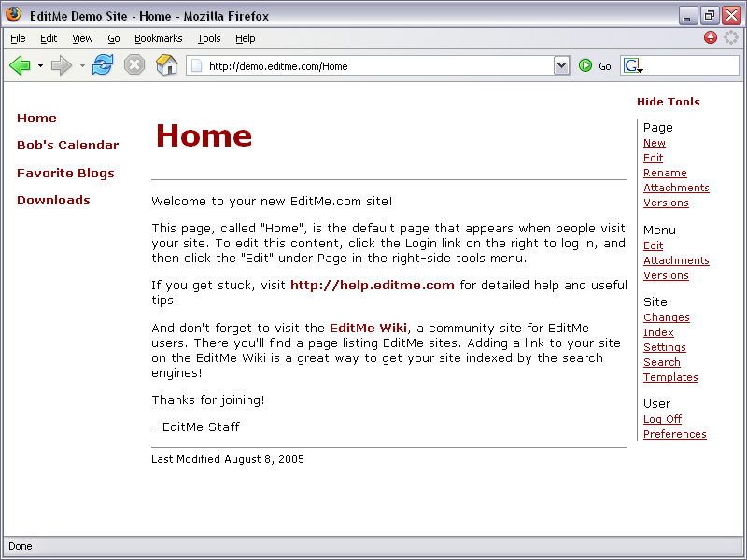Click the page icon in the address bar

tap(196, 65)
